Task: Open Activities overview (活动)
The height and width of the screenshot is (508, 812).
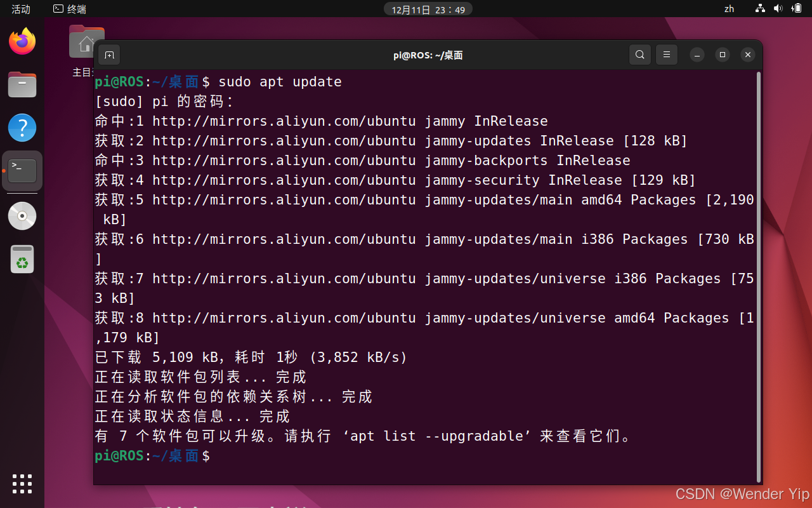Action: [x=21, y=9]
